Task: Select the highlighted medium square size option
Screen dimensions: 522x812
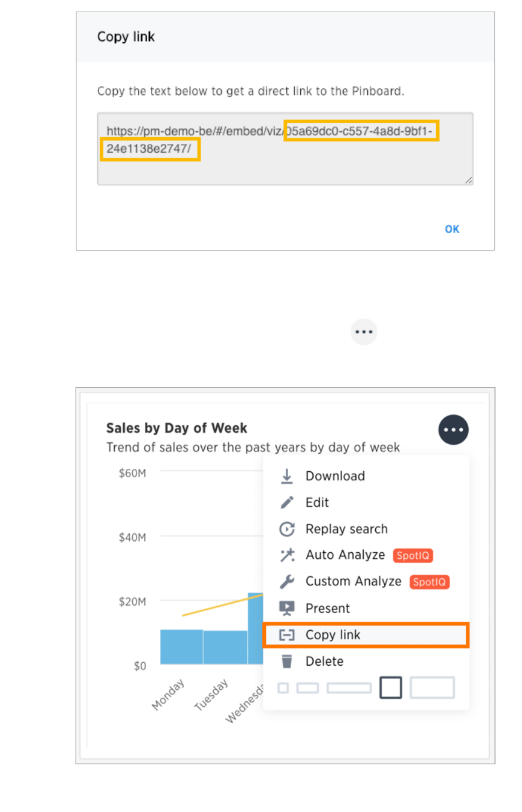Action: (391, 688)
